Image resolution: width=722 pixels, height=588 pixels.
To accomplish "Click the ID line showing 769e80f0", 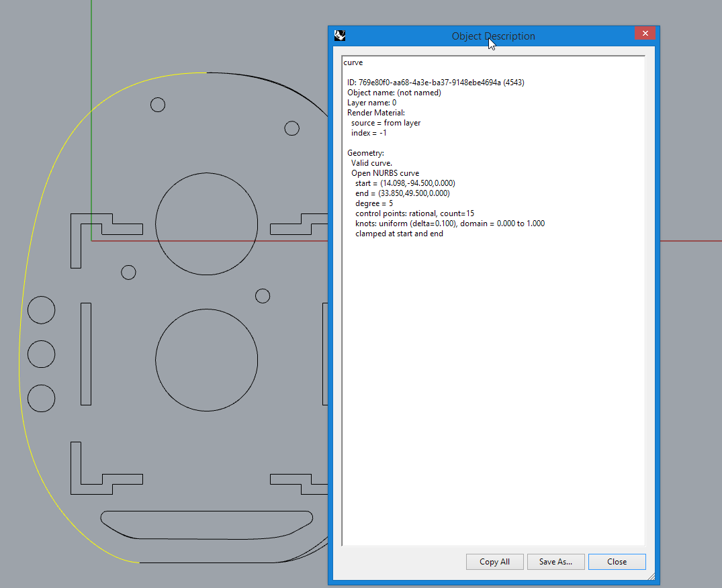I will pyautogui.click(x=434, y=82).
